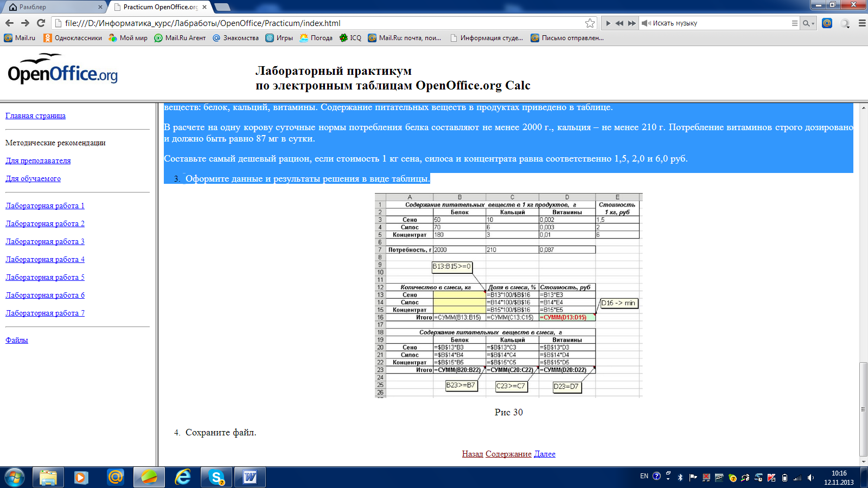Open Microsoft Word from the taskbar
The image size is (868, 488).
click(x=250, y=477)
